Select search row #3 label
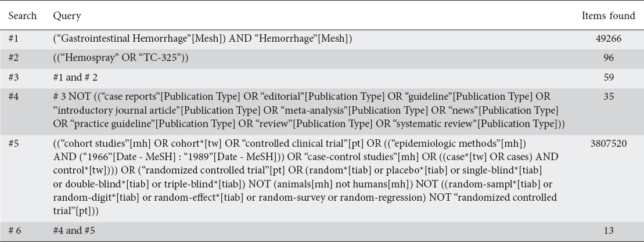The width and height of the screenshot is (644, 242). click(14, 77)
